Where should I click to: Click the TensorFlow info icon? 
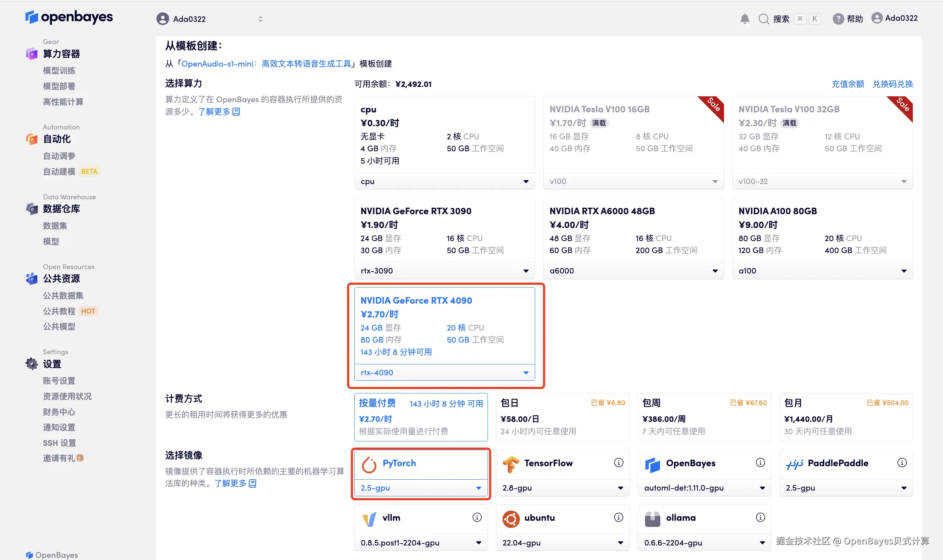click(x=618, y=463)
